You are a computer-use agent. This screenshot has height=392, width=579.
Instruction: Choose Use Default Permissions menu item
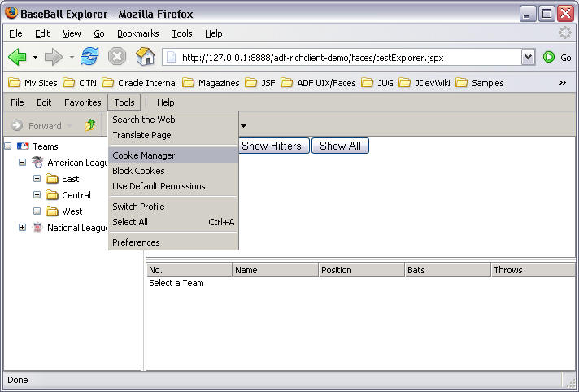pyautogui.click(x=173, y=186)
